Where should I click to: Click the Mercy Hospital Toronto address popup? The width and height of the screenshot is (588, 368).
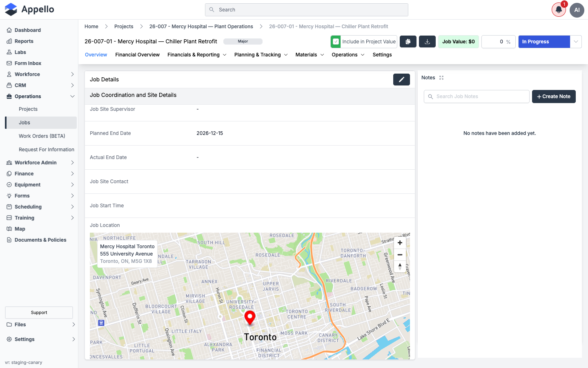(x=127, y=254)
